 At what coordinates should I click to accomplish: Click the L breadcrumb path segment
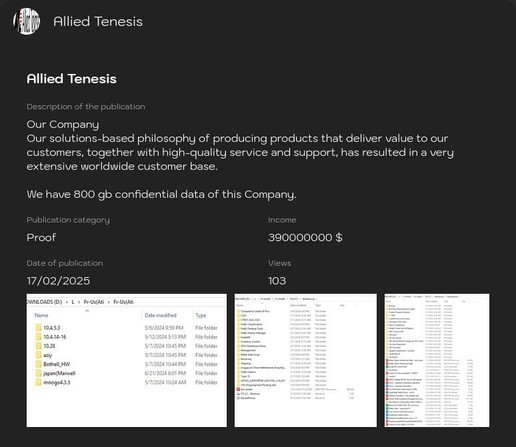click(x=73, y=302)
